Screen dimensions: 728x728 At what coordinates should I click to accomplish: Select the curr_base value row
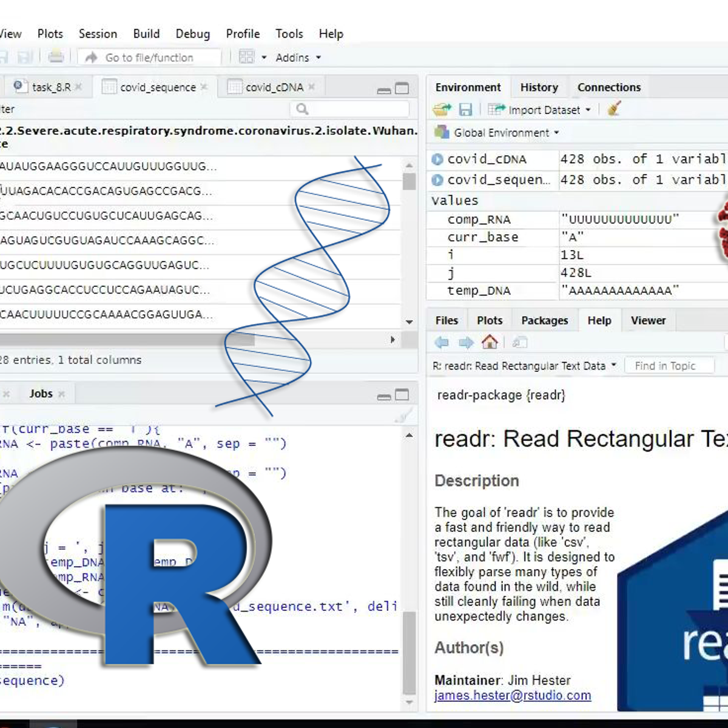(x=578, y=237)
